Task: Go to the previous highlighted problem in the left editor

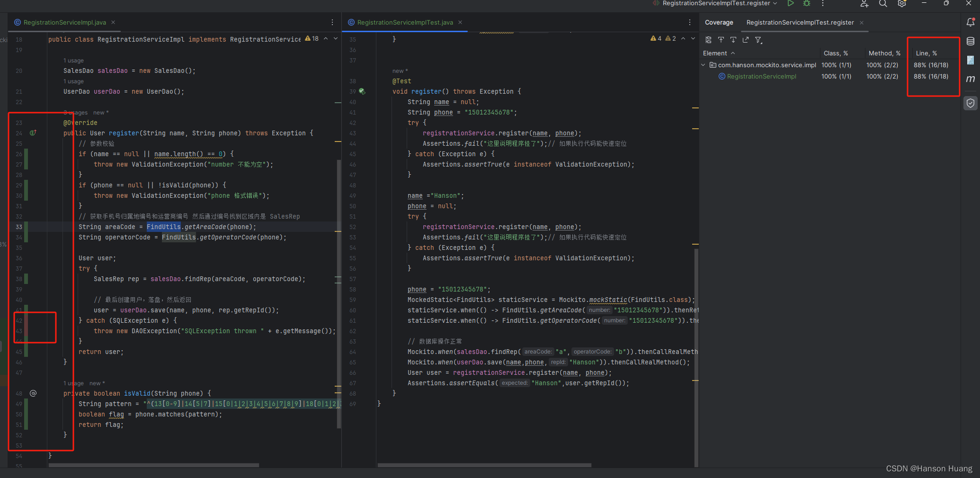Action: 326,39
